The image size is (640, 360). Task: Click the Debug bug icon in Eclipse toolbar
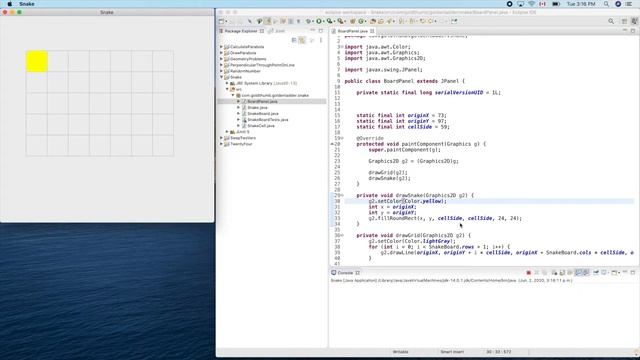click(x=309, y=21)
